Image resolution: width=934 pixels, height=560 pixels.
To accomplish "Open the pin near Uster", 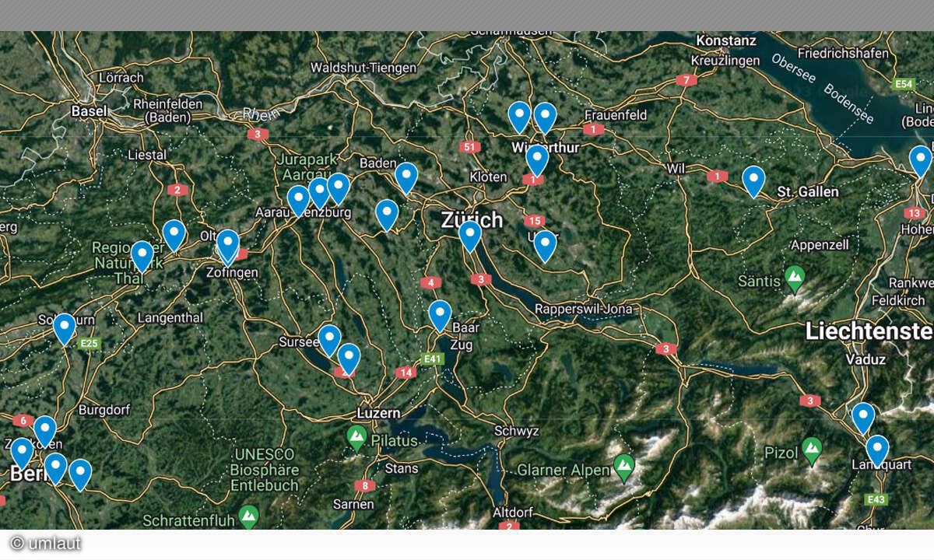I will [545, 245].
